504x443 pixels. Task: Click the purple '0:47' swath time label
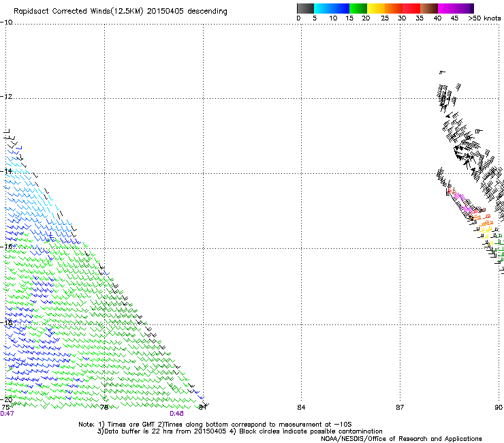click(x=7, y=414)
